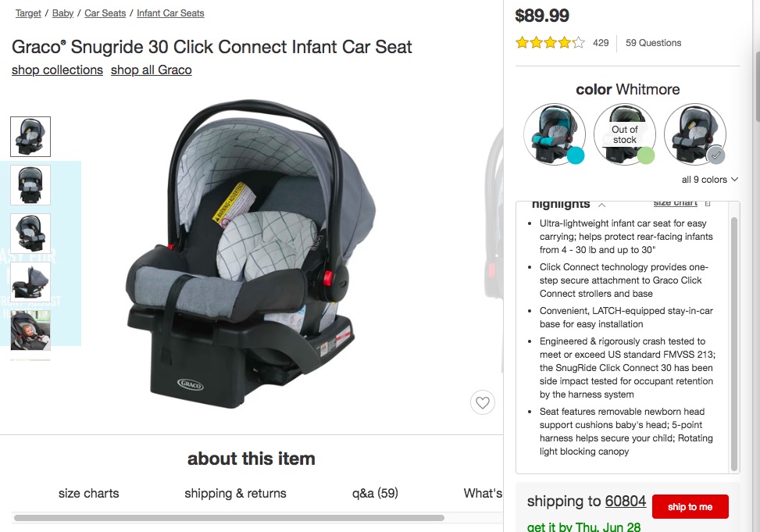This screenshot has width=760, height=532.
Task: Switch to shipping & returns tab
Action: click(x=235, y=493)
